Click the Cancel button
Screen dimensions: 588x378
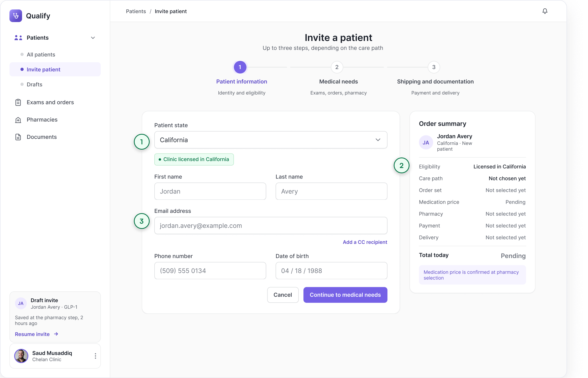point(283,295)
